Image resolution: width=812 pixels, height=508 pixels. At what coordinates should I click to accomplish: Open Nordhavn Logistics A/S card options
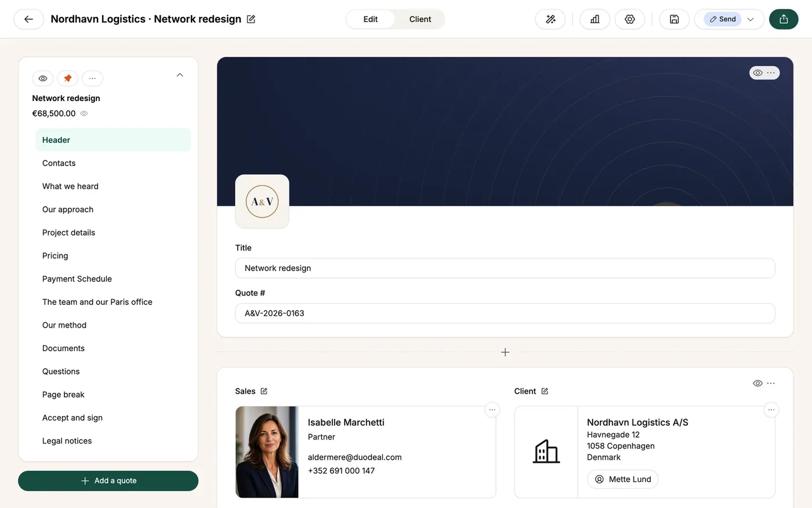[x=771, y=410]
